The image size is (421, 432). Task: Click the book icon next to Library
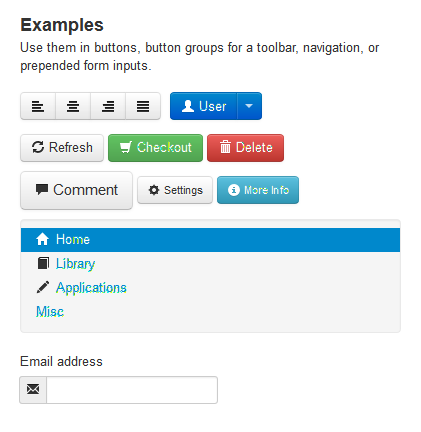43,263
